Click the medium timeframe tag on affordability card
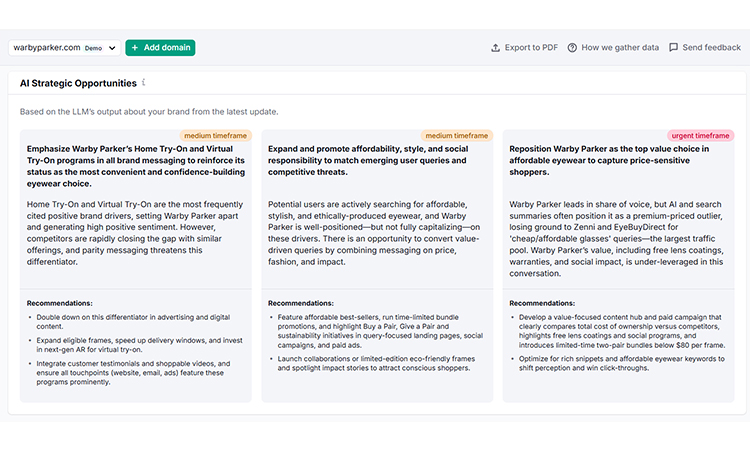750x450 pixels. point(457,136)
